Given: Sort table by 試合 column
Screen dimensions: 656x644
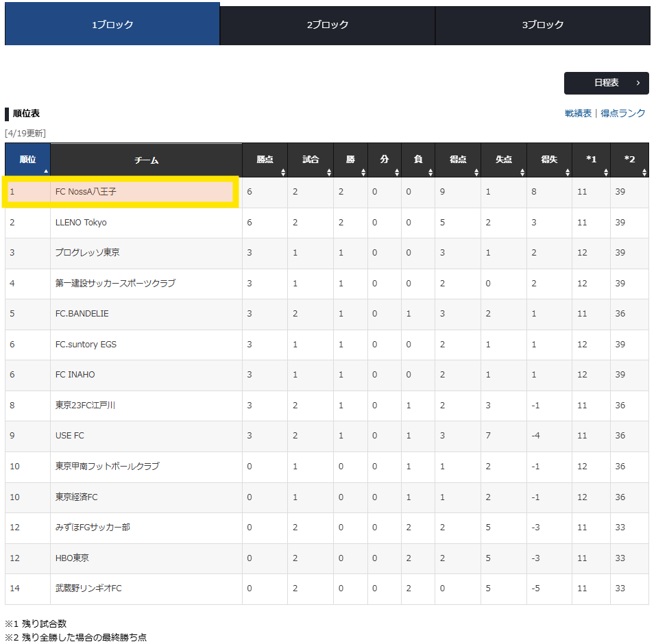Looking at the screenshot, I should tap(311, 160).
